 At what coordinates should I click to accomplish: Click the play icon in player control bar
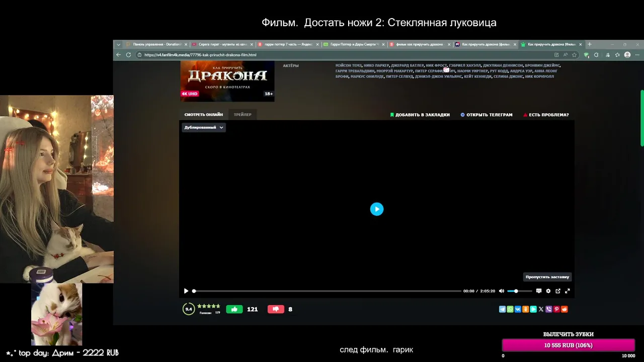(x=186, y=291)
